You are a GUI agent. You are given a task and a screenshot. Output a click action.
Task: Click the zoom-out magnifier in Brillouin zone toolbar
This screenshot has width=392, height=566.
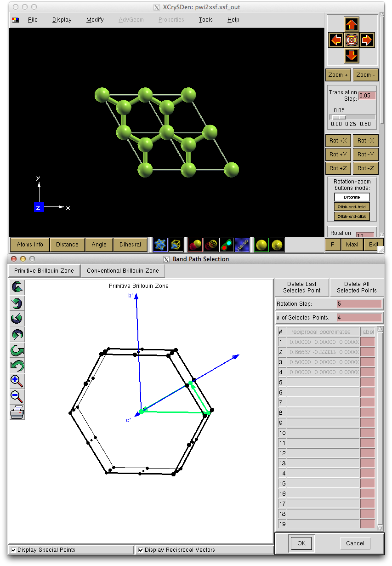[17, 396]
